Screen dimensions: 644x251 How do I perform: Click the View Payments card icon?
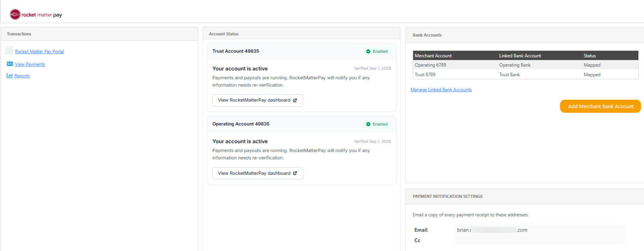pos(10,64)
